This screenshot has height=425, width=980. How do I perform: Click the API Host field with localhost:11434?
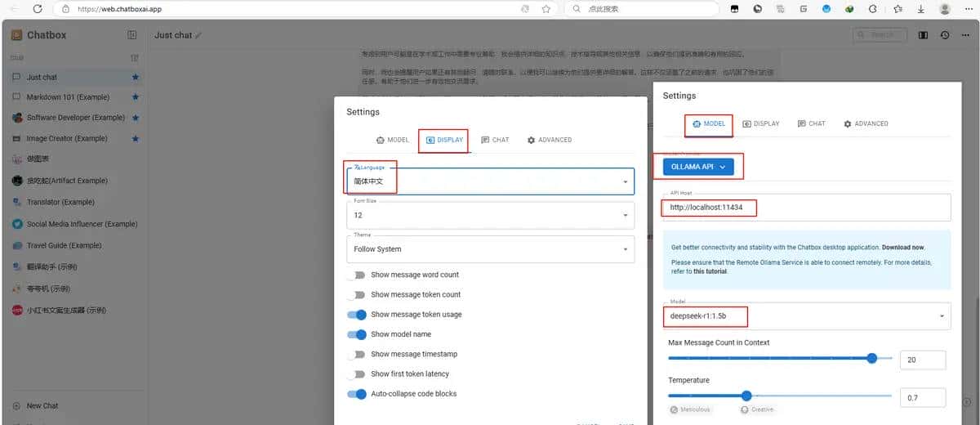click(806, 208)
